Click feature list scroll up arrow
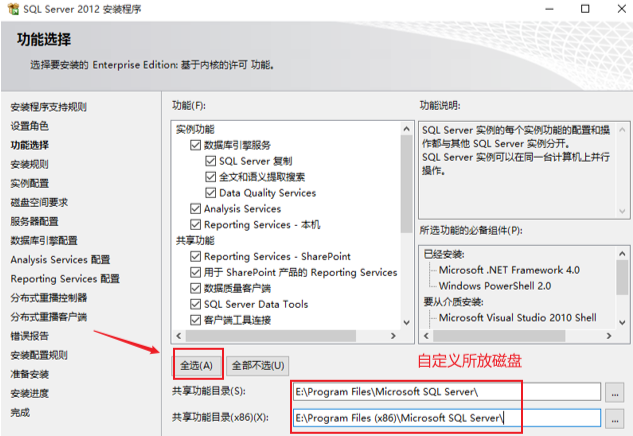 [x=407, y=129]
